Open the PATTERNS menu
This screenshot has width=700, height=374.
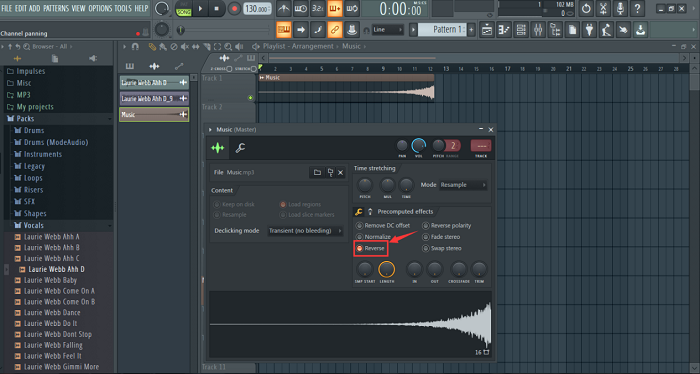(x=56, y=8)
